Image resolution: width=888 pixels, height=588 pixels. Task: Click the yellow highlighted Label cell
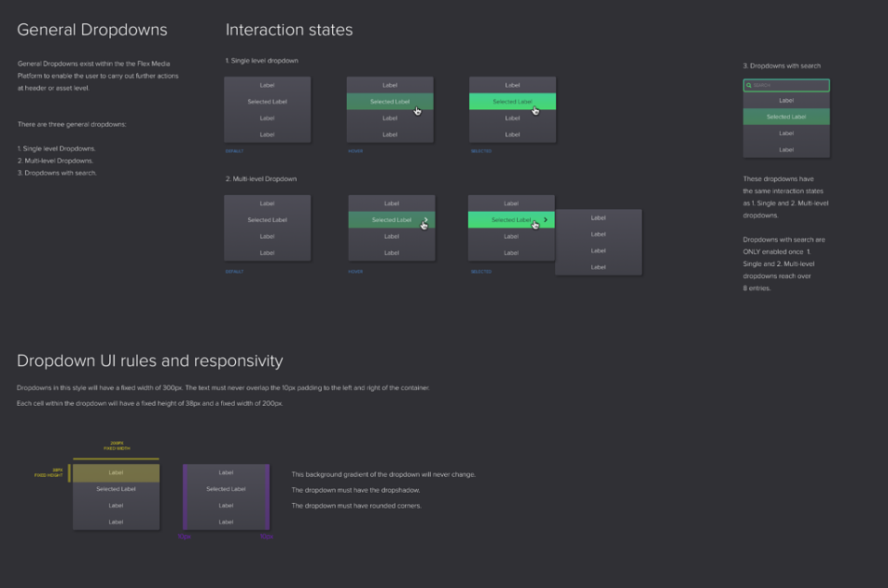[x=117, y=472]
